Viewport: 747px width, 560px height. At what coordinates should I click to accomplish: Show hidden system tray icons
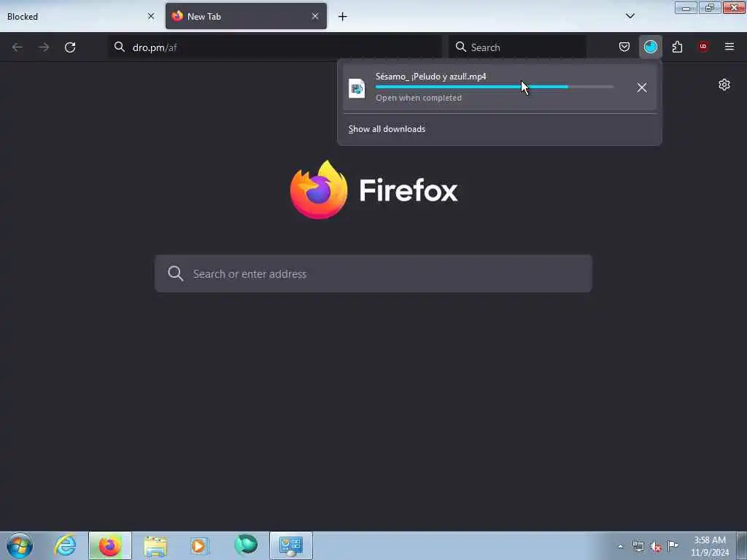620,546
